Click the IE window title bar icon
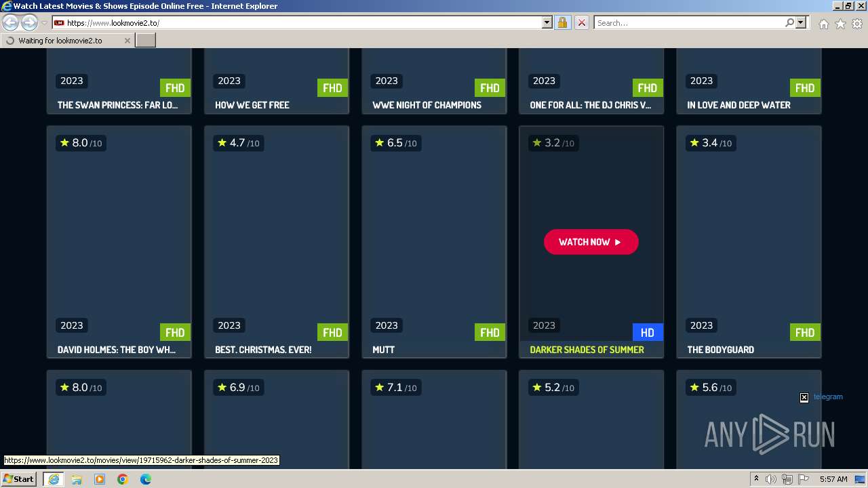 (x=7, y=6)
